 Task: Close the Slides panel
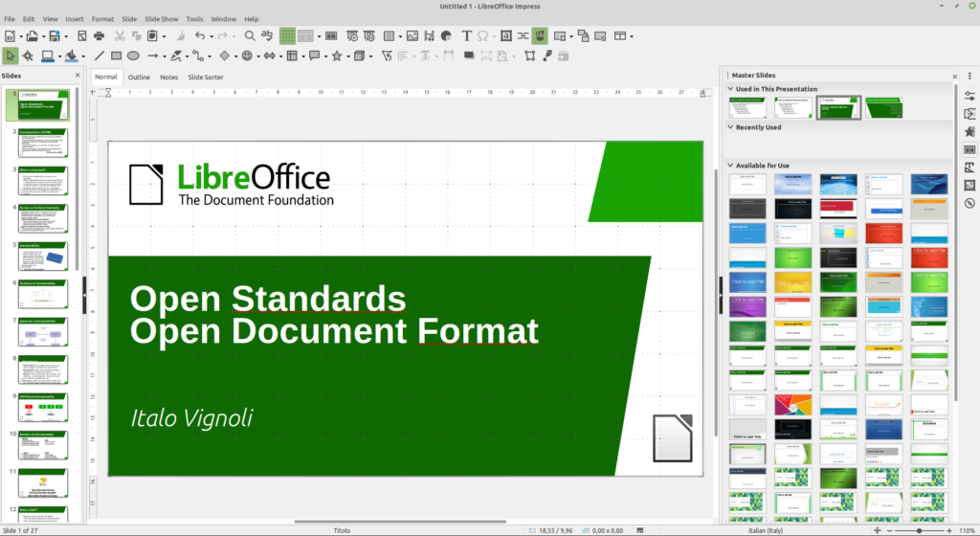(78, 75)
